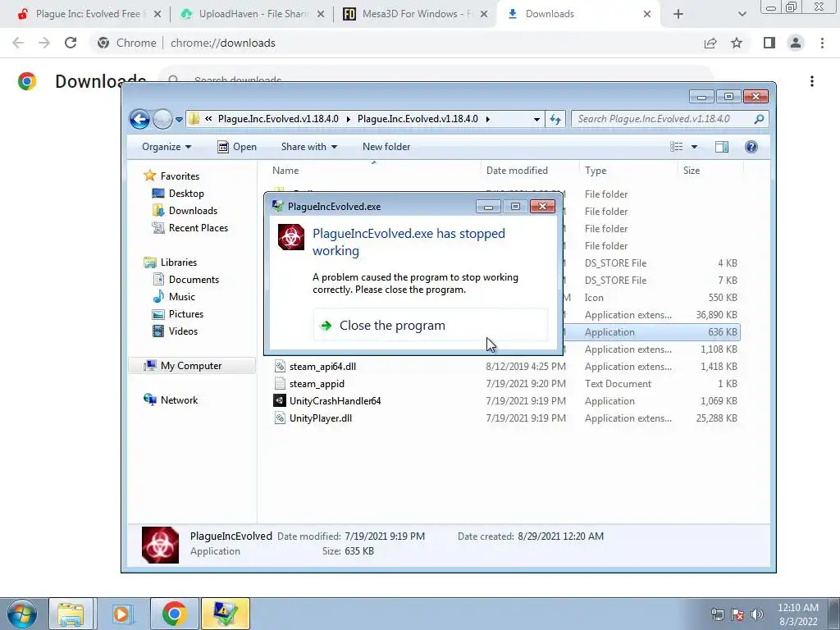Open Windows Start menu orb
Image resolution: width=840 pixels, height=630 pixels.
pos(21,614)
